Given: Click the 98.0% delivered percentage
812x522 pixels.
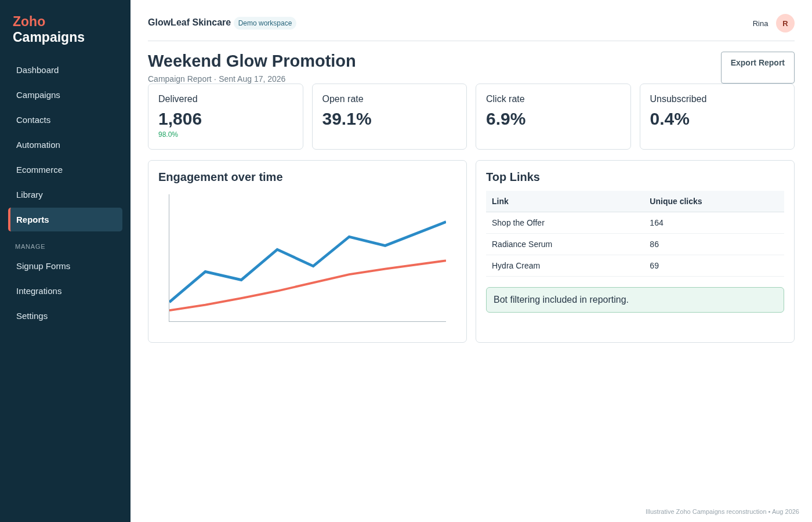Looking at the screenshot, I should [168, 135].
